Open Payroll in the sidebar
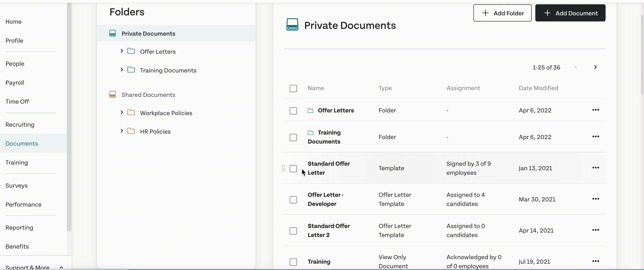644x270 pixels. click(x=15, y=83)
